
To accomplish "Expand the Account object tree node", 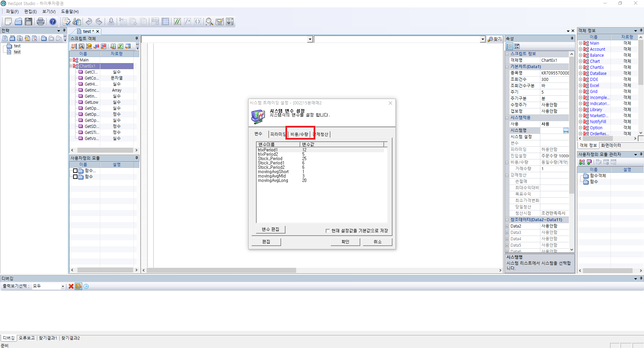I will click(x=580, y=49).
